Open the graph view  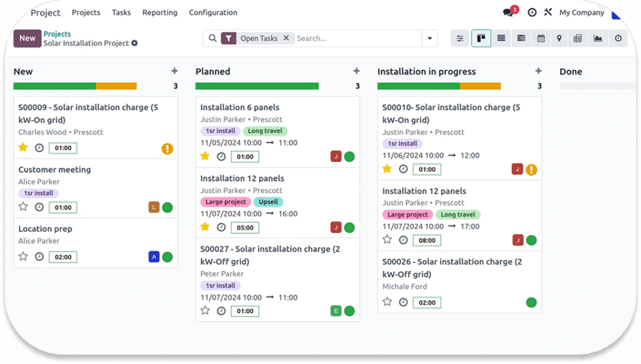598,38
